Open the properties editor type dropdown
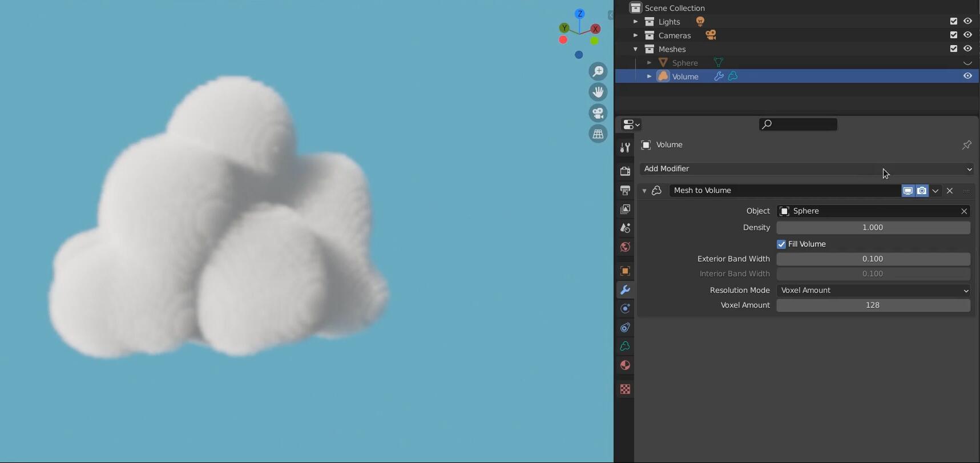Viewport: 980px width, 463px height. point(631,124)
